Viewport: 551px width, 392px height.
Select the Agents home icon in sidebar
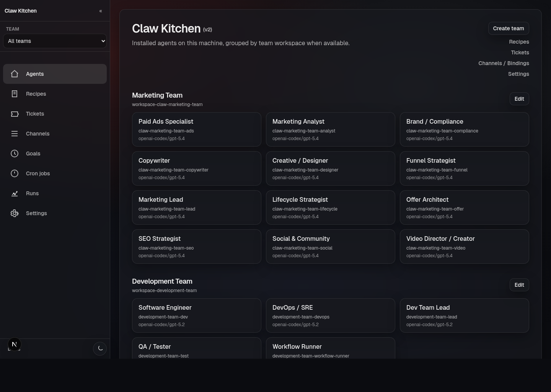pos(15,74)
